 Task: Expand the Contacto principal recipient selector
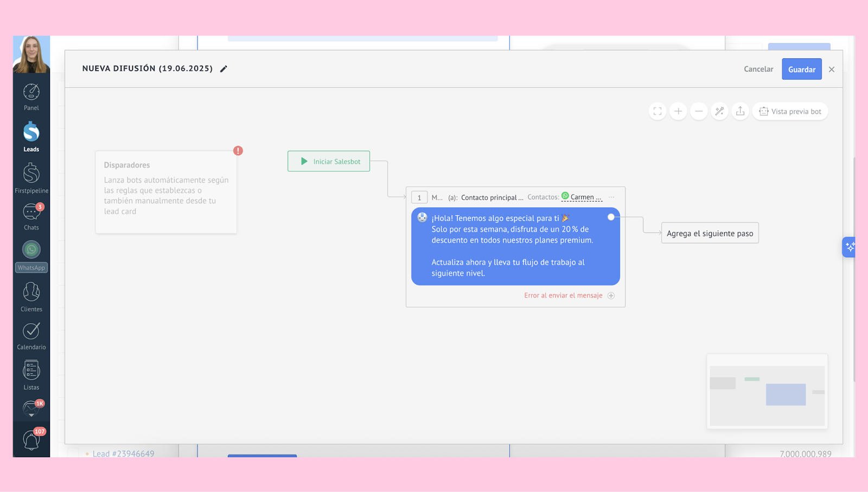pos(492,198)
